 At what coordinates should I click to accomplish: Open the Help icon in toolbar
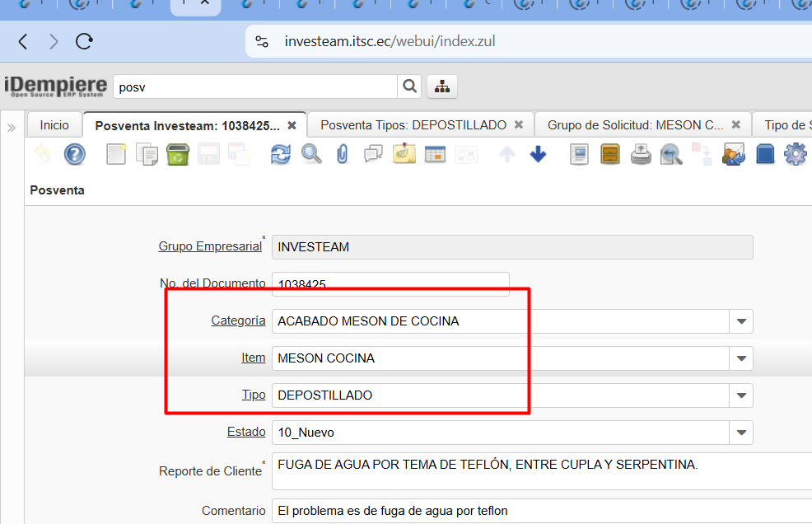tap(75, 154)
